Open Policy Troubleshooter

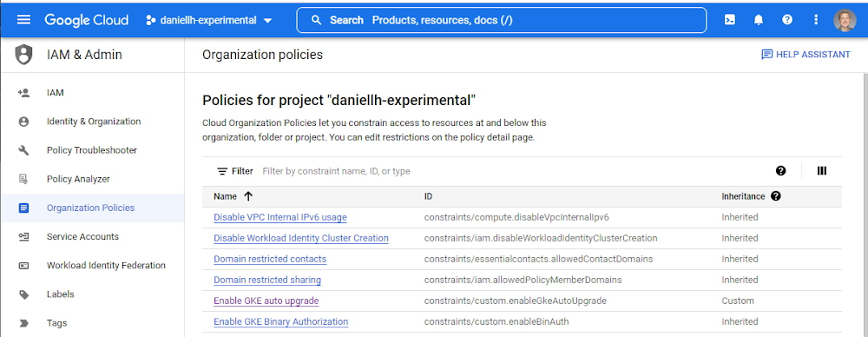pyautogui.click(x=92, y=150)
